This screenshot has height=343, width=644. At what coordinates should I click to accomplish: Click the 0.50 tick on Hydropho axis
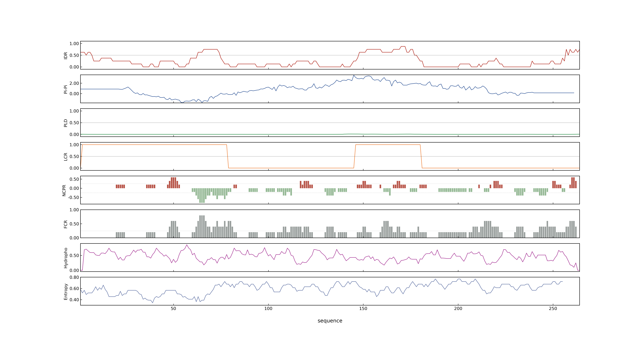74,256
